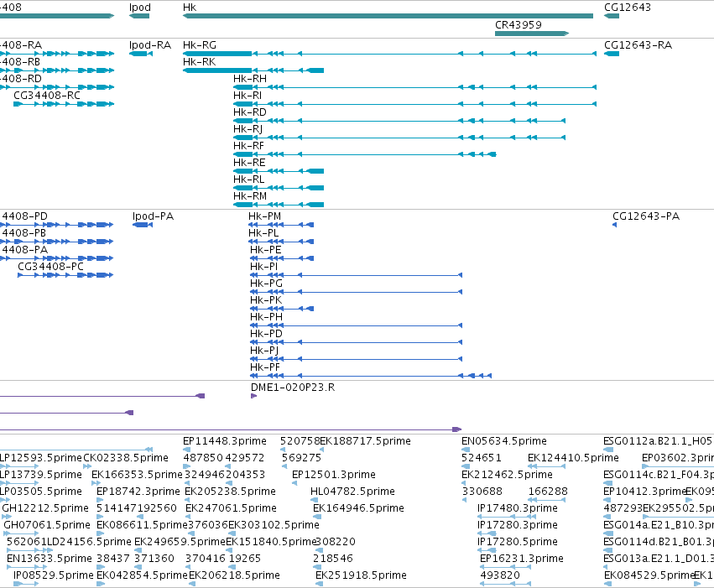Click feature label 569275
Viewport: 714px width, 588px height.
click(x=301, y=458)
